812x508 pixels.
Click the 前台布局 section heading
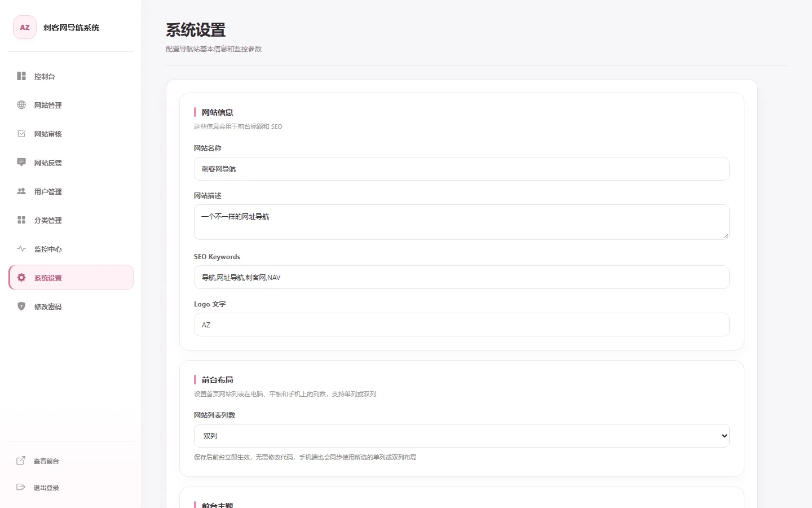click(x=218, y=380)
